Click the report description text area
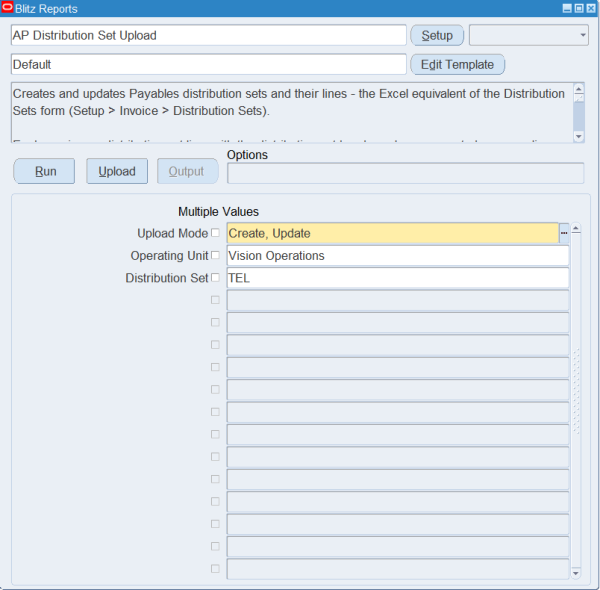Image resolution: width=600 pixels, height=590 pixels. coord(293,112)
